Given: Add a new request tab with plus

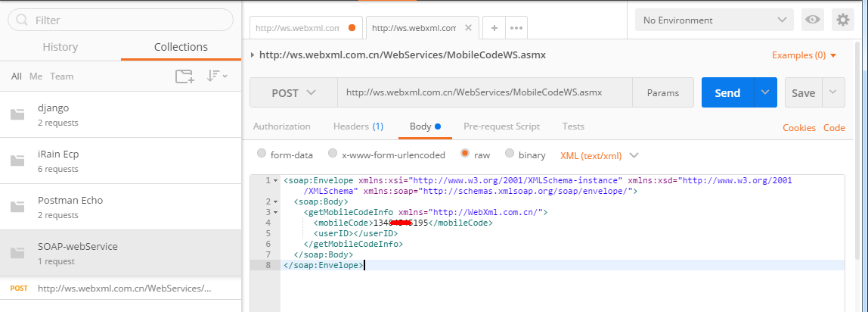Looking at the screenshot, I should (x=494, y=28).
